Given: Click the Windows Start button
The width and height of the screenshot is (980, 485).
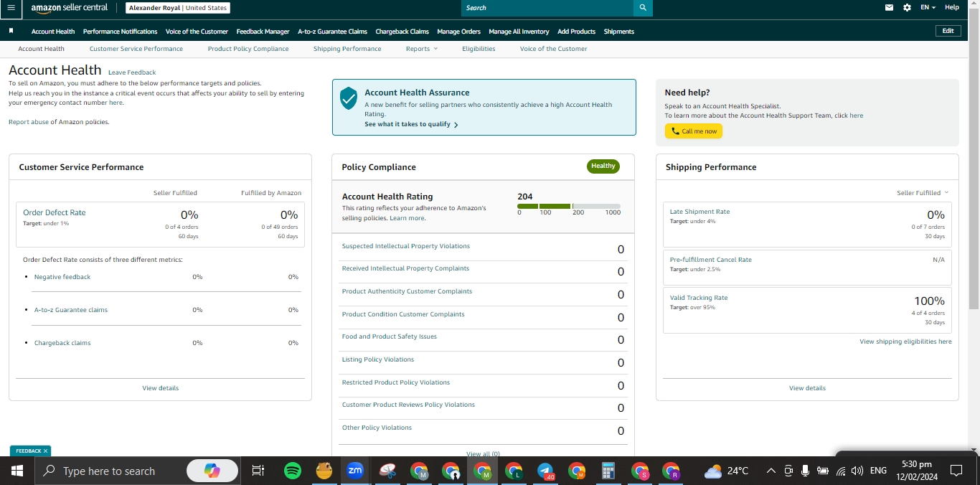Looking at the screenshot, I should click(17, 471).
